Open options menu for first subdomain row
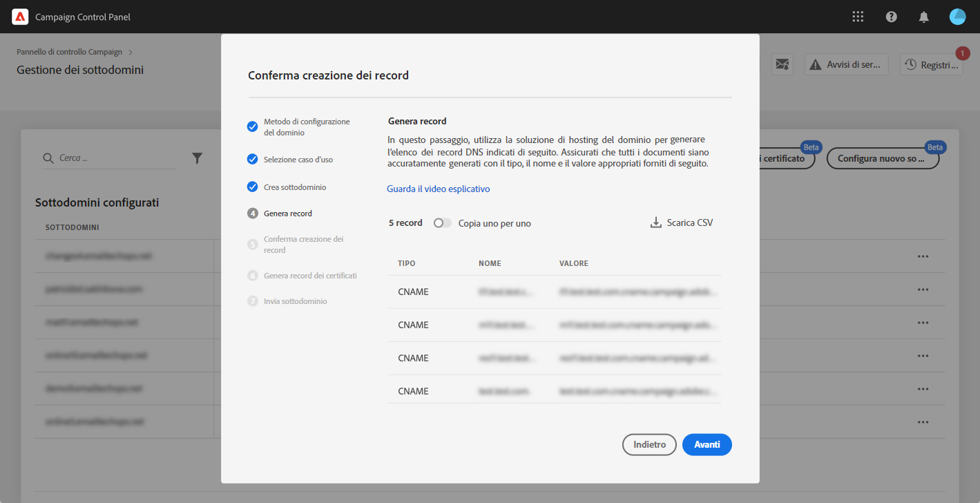This screenshot has height=503, width=980. (923, 256)
